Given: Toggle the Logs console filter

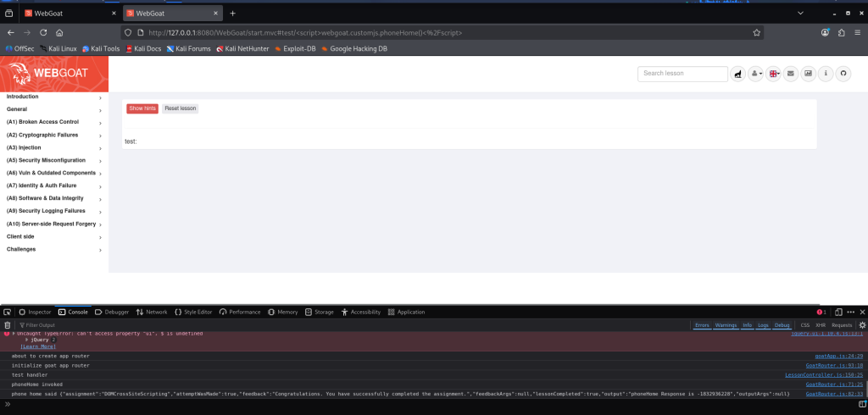Looking at the screenshot, I should tap(764, 325).
